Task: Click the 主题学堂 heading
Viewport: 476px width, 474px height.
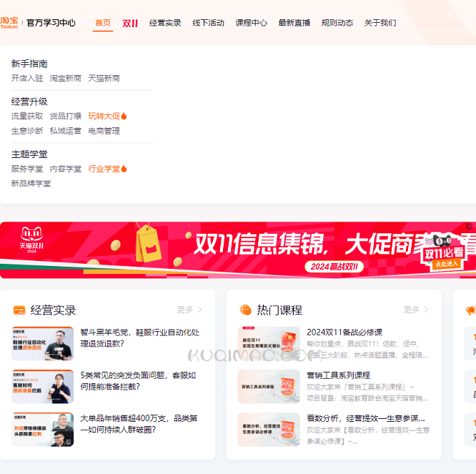Action: click(x=29, y=154)
